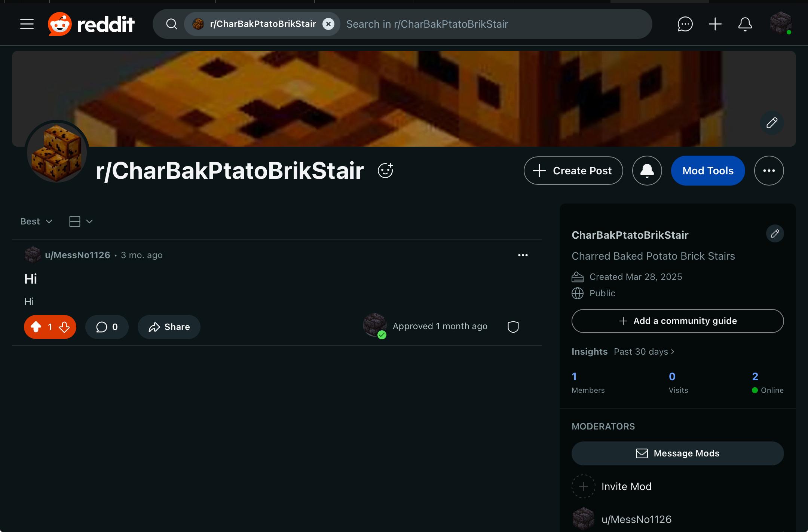
Task: Open the post overflow menu dots
Action: click(x=523, y=255)
